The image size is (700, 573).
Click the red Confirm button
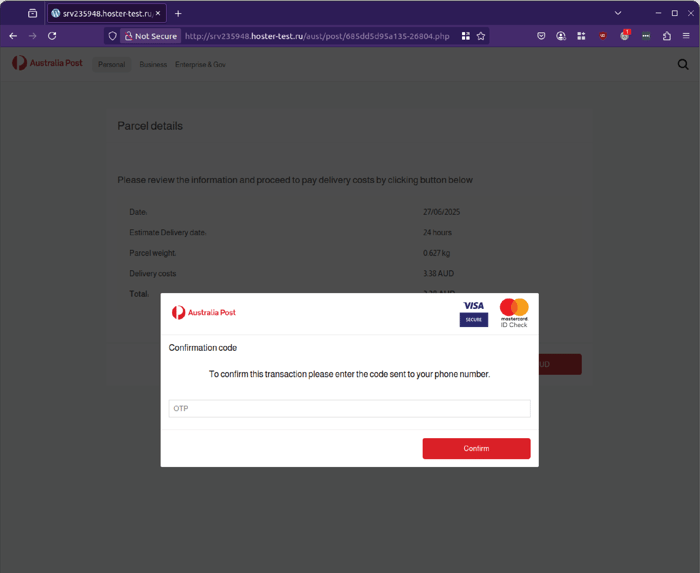(476, 448)
